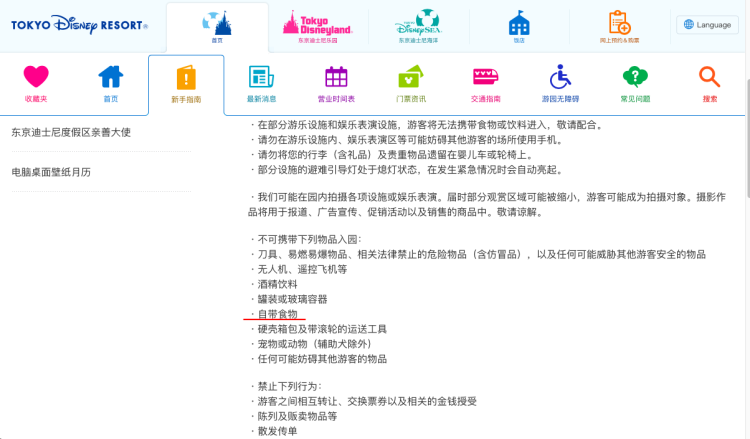Select the 新手指南 guide tab
The height and width of the screenshot is (439, 750).
(x=186, y=85)
